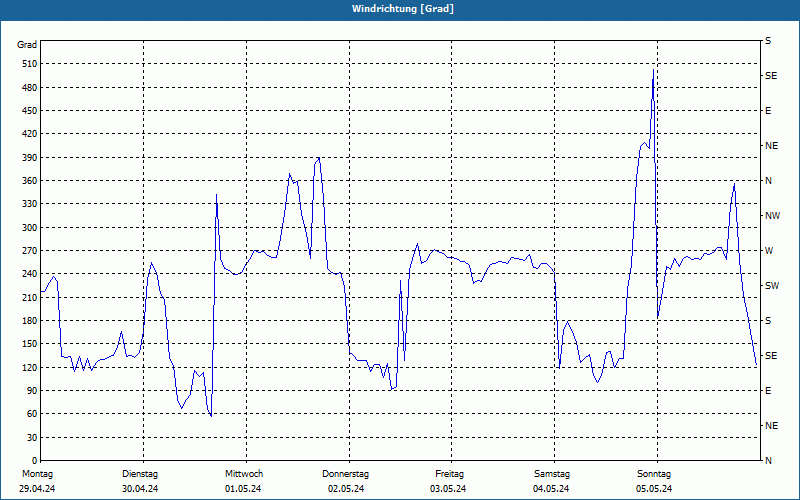The width and height of the screenshot is (800, 500).
Task: Select the N compass label at 360 level
Action: tap(768, 181)
